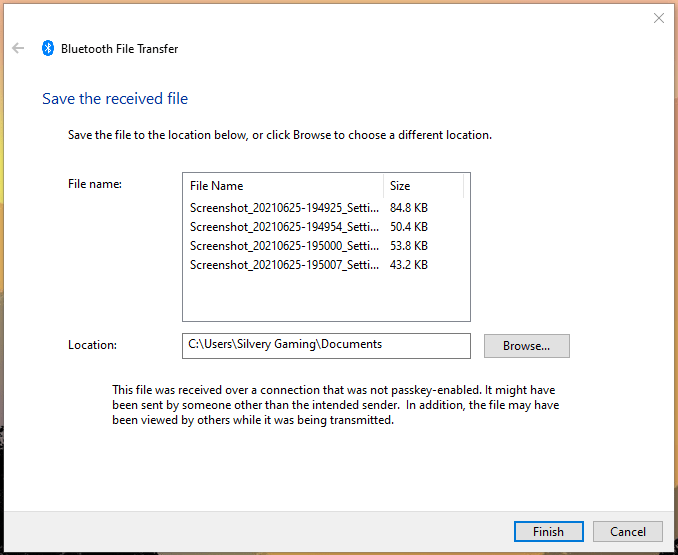678x555 pixels.
Task: Close the Bluetooth File Transfer window
Action: tap(658, 18)
